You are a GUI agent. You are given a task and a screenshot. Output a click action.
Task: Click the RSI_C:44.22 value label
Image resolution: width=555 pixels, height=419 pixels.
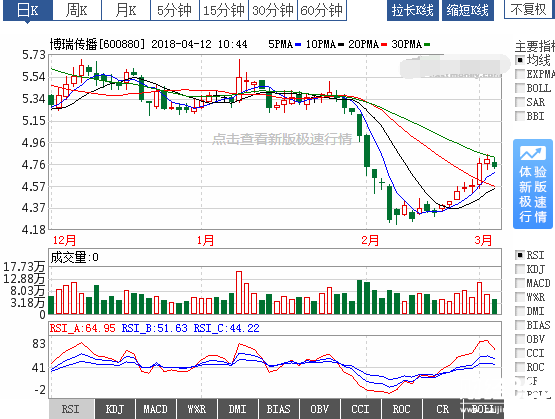pos(227,328)
